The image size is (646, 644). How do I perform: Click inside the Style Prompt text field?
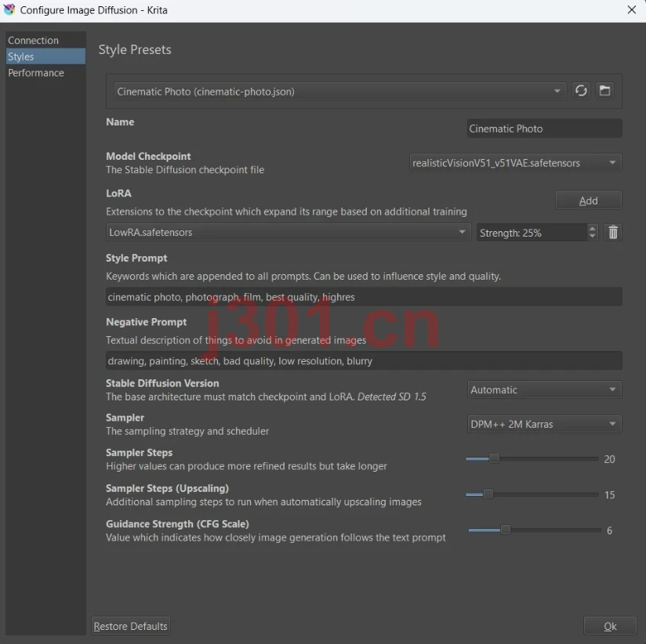[364, 297]
